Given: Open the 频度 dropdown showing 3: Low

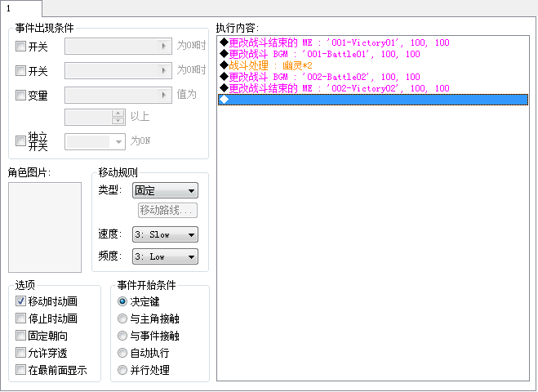Looking at the screenshot, I should click(165, 256).
